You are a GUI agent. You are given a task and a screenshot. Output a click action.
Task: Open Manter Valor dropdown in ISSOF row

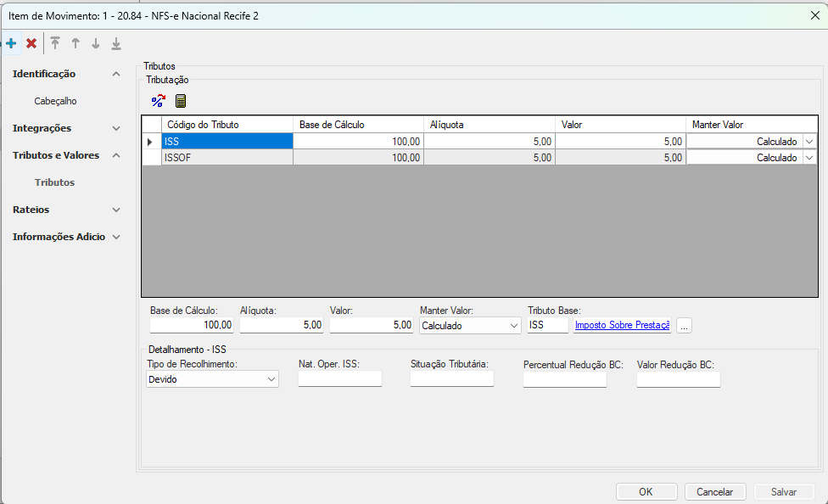[809, 158]
